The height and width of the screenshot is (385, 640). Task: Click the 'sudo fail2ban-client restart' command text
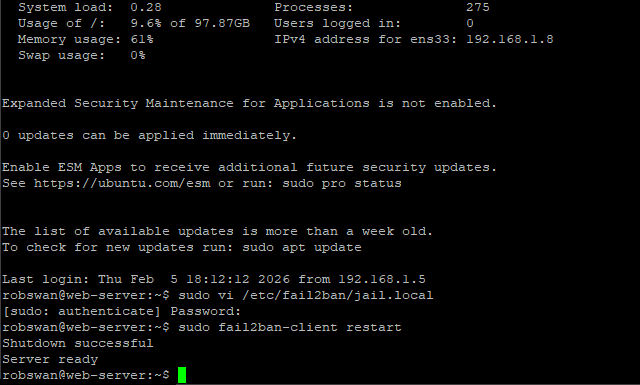[290, 327]
